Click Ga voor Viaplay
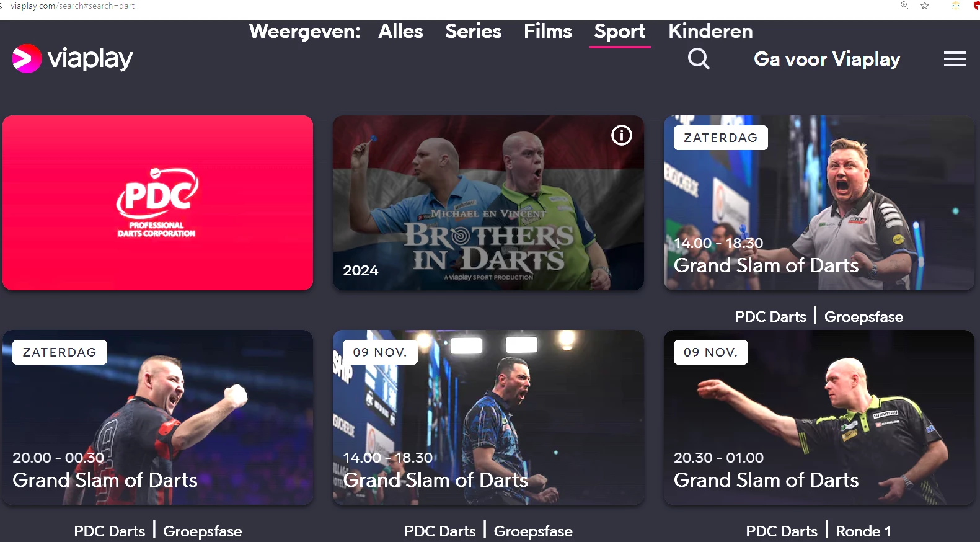This screenshot has width=980, height=542. [827, 59]
